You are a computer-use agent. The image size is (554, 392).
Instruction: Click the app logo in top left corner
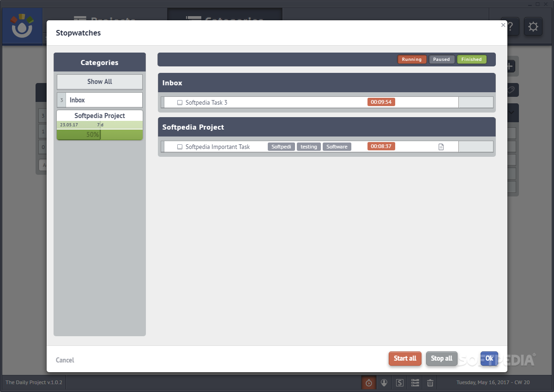[22, 26]
